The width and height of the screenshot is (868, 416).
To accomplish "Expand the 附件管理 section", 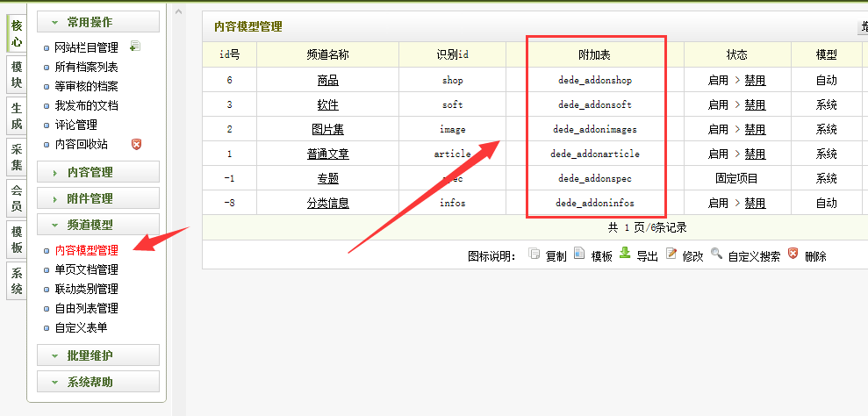I will (x=98, y=198).
